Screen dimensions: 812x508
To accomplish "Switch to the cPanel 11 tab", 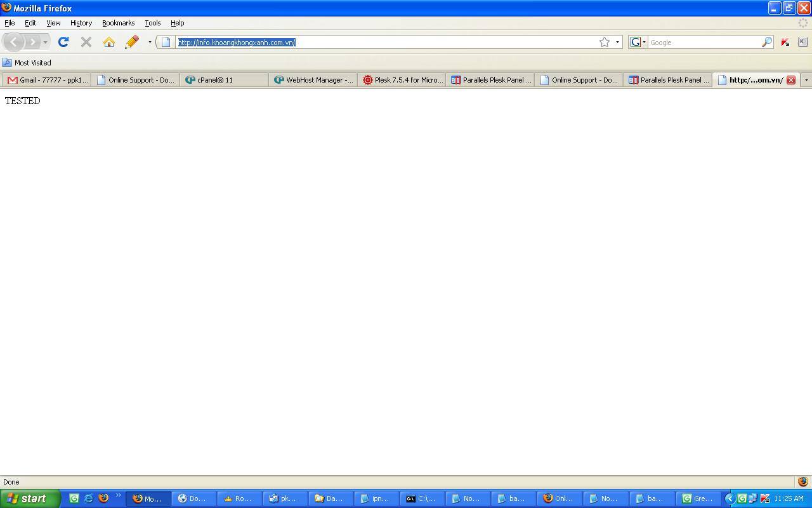I will [214, 80].
